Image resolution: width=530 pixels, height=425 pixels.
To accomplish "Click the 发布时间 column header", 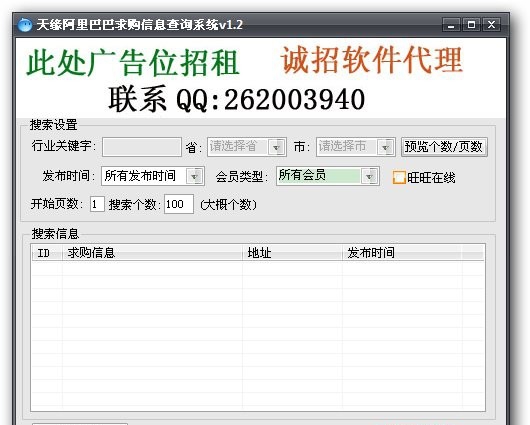I will pyautogui.click(x=402, y=253).
